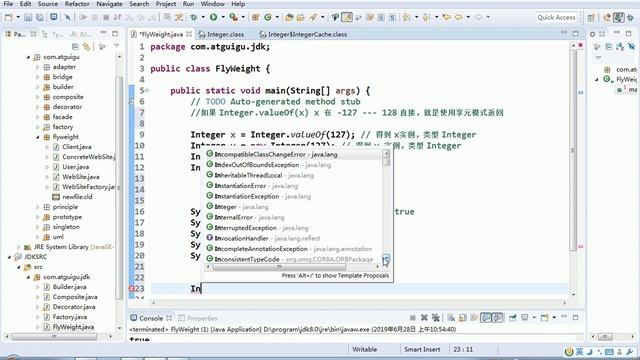Toggle show console on standard output change

pos(485,318)
